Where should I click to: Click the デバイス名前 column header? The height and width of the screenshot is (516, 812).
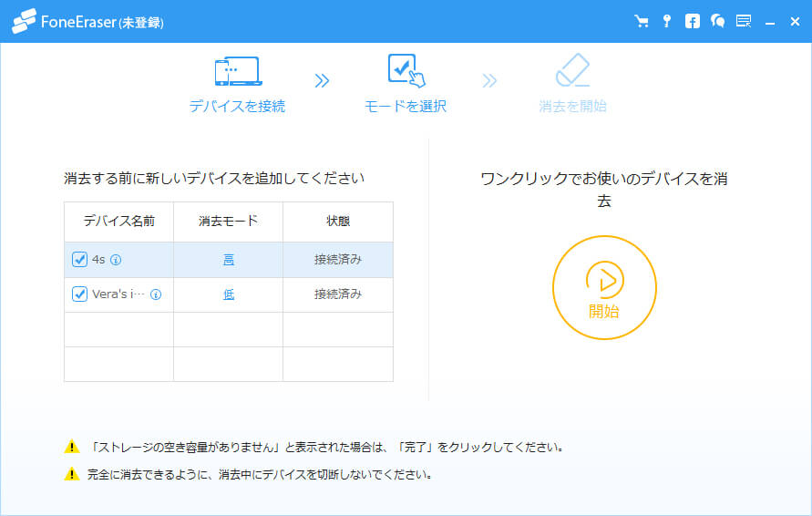pyautogui.click(x=119, y=222)
